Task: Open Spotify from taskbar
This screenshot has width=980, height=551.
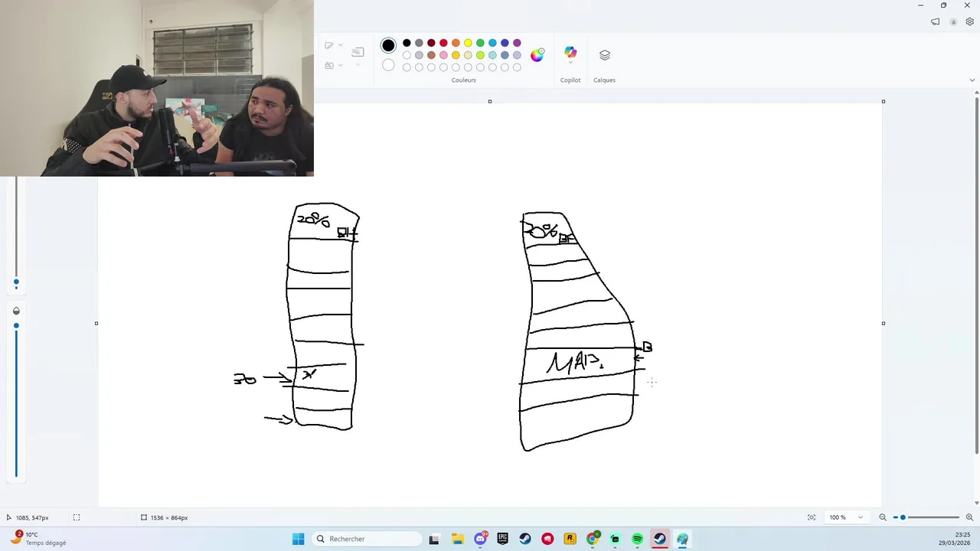Action: [637, 539]
